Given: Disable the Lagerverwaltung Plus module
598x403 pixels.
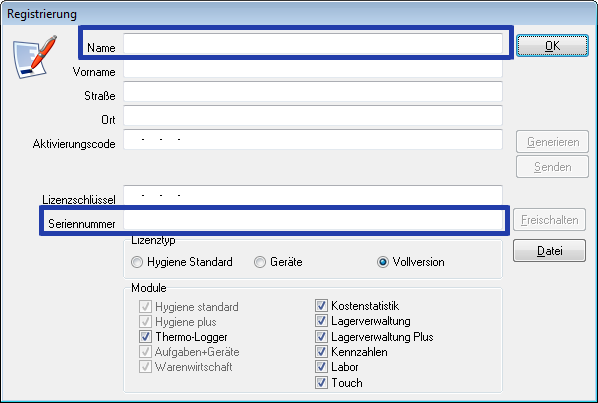Looking at the screenshot, I should [321, 337].
